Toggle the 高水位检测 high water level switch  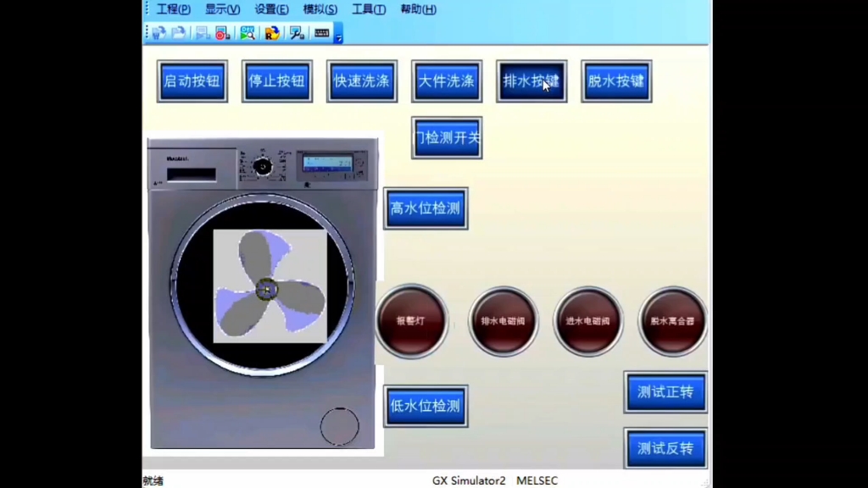[x=426, y=208]
